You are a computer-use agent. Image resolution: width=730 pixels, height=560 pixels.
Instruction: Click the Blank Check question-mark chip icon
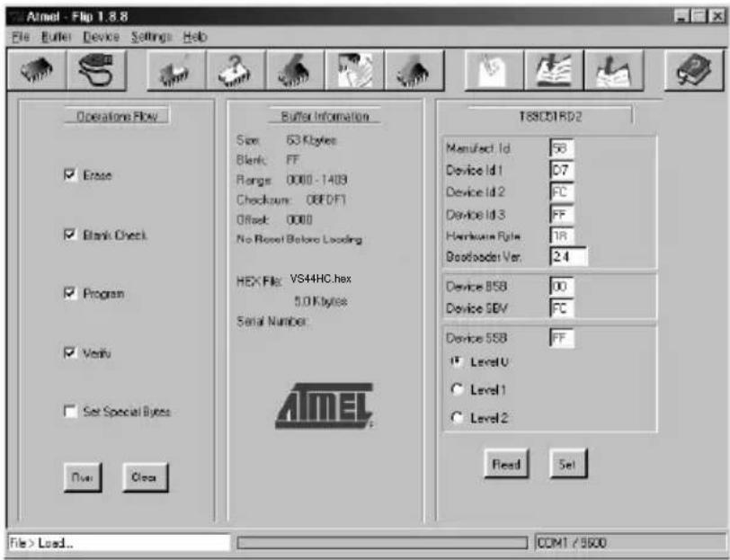236,70
